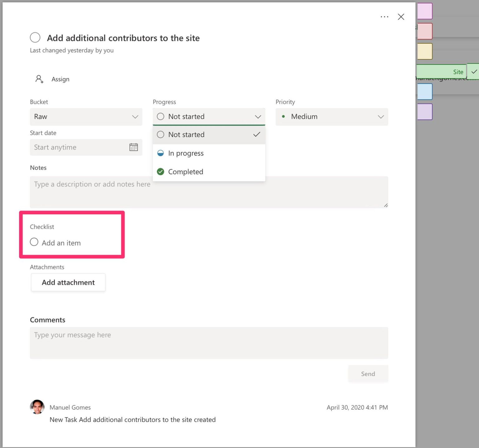Click the Completed green checkmark icon

point(161,171)
